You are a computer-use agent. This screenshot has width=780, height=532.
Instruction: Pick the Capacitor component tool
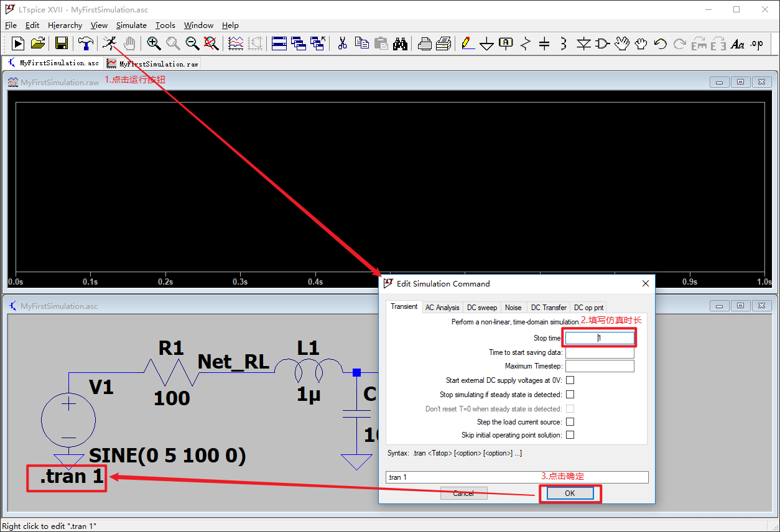[544, 44]
